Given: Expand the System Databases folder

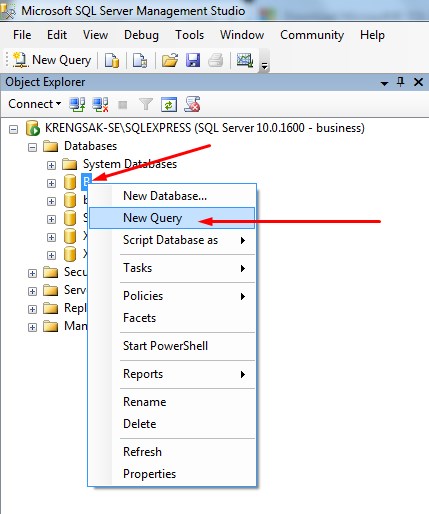Looking at the screenshot, I should click(x=51, y=165).
